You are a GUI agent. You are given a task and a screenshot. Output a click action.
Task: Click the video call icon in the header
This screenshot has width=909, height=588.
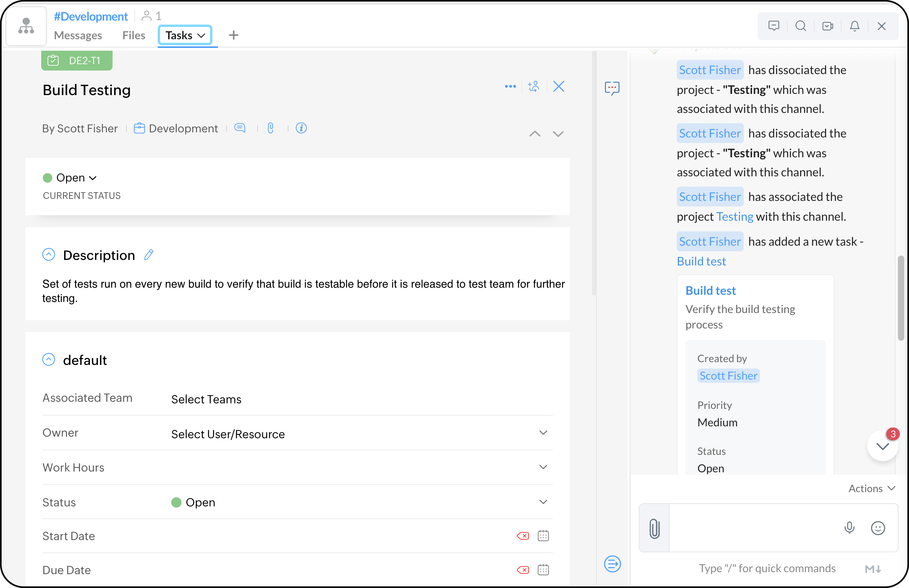tap(827, 26)
